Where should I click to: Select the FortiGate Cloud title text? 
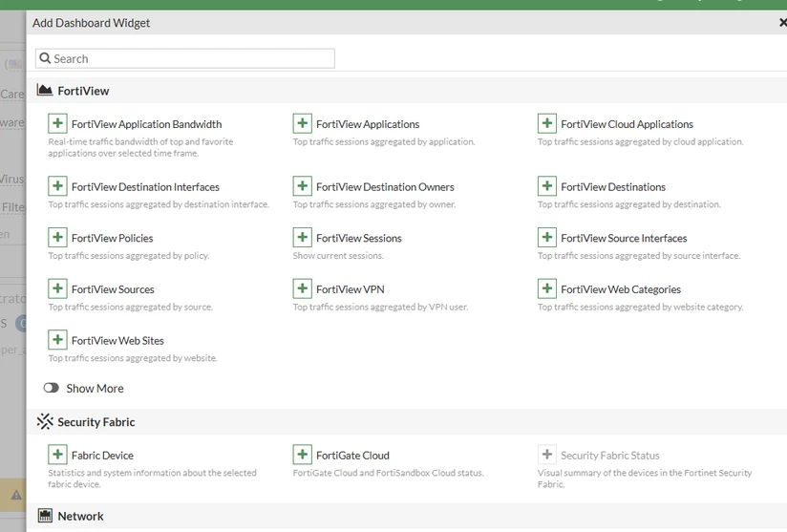click(352, 456)
